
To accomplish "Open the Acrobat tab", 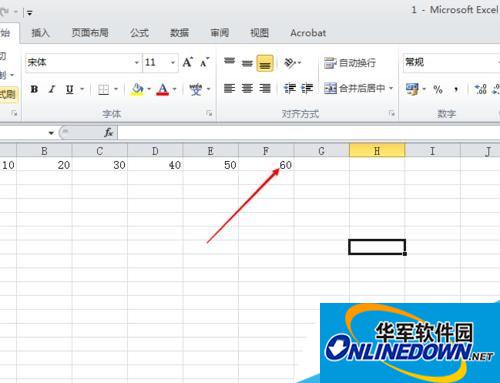I will click(x=308, y=33).
